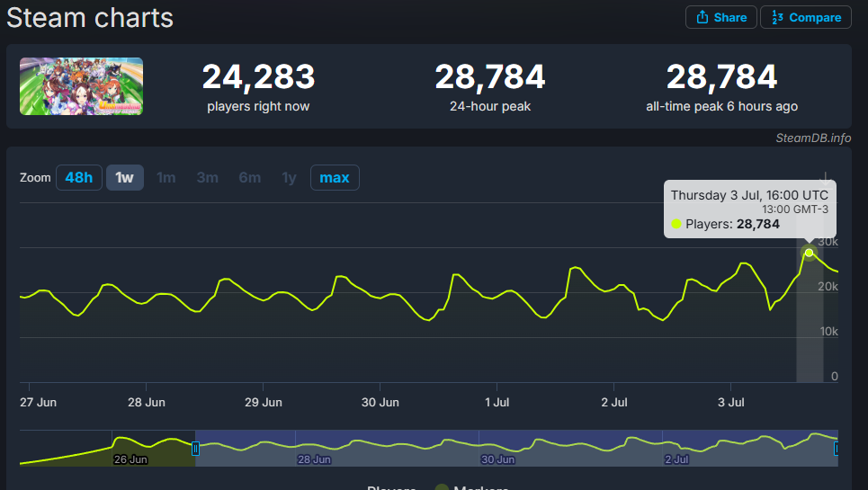Click the game banner thumbnail

(x=81, y=86)
